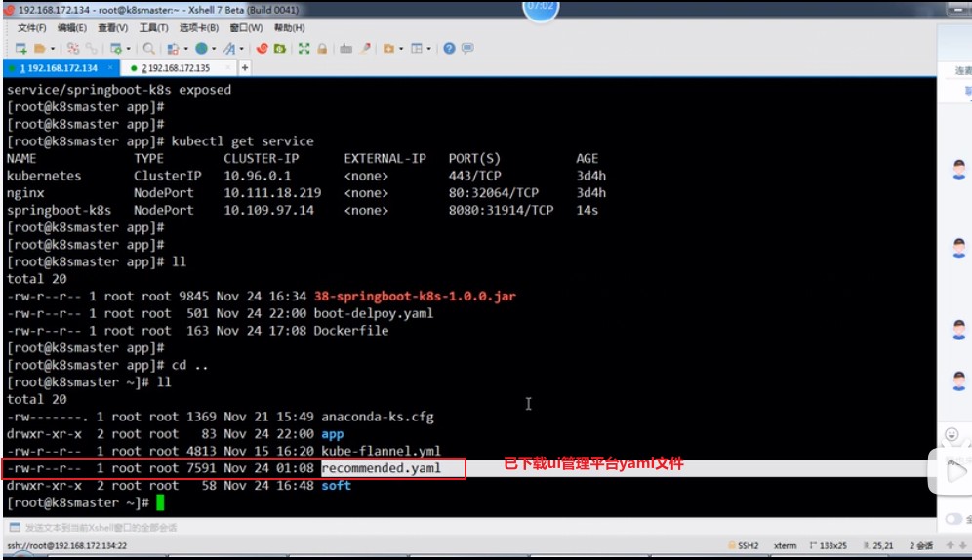Viewport: 972px width, 560px height.
Task: Open the session Properties gear icon
Action: 116,49
